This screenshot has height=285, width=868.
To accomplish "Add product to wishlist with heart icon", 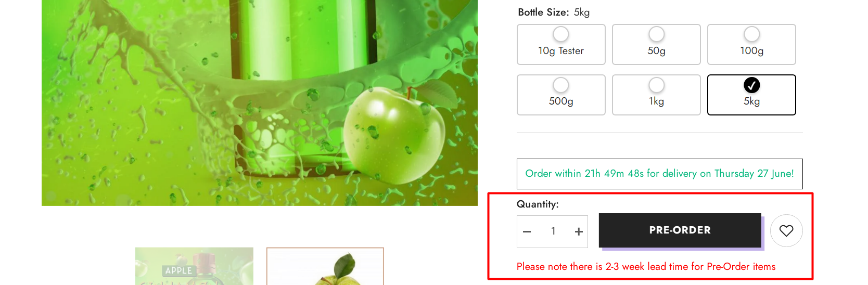I will tap(786, 230).
